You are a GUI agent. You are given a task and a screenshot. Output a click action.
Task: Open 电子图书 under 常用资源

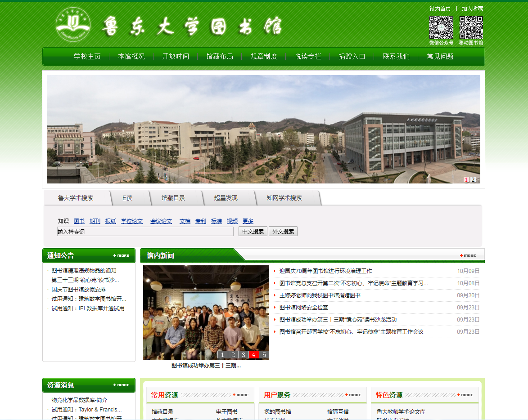point(226,412)
